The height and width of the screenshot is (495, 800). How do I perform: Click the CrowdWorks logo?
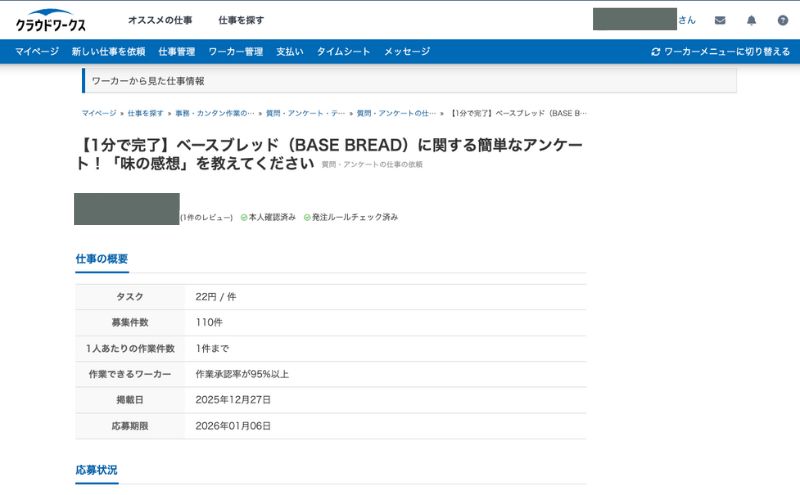(51, 20)
